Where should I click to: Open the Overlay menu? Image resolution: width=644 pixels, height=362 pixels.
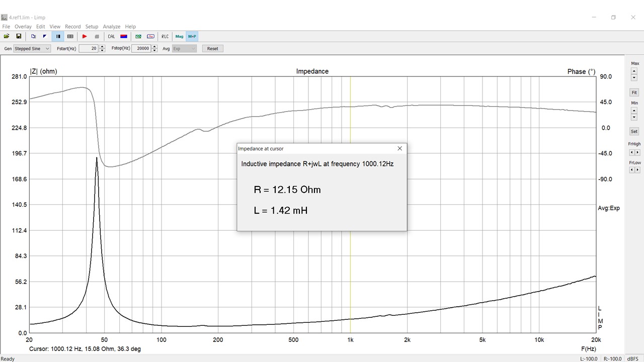click(x=23, y=27)
